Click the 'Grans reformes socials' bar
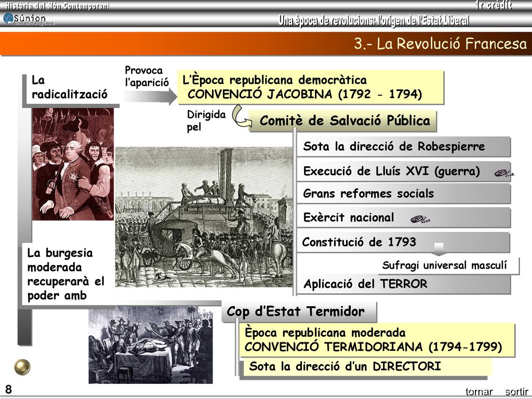532x399 pixels. coord(403,193)
